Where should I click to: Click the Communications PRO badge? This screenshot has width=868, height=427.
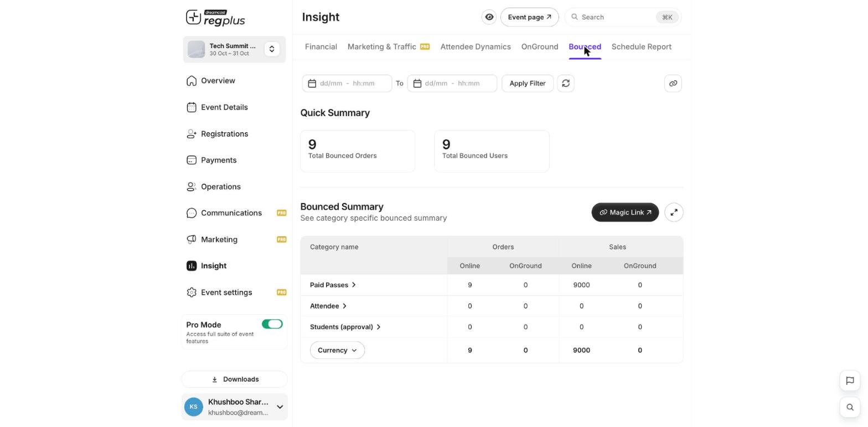(x=282, y=213)
